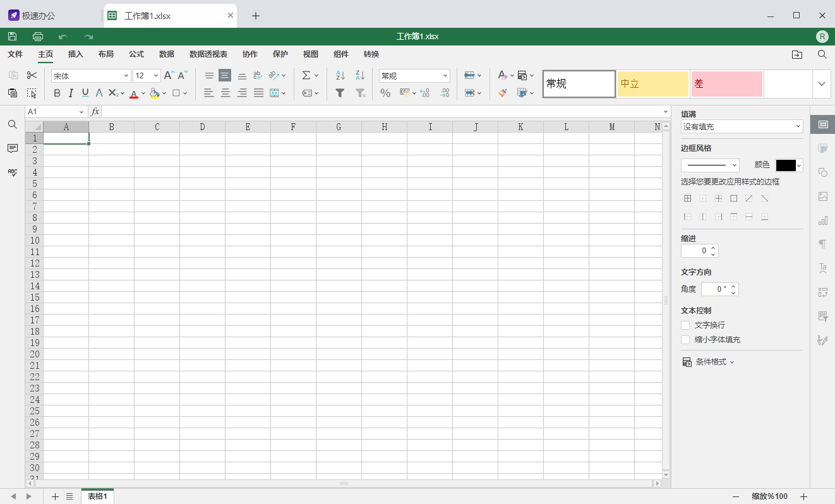Switch to the 插入 ribbon tab
Image resolution: width=835 pixels, height=504 pixels.
click(x=76, y=54)
